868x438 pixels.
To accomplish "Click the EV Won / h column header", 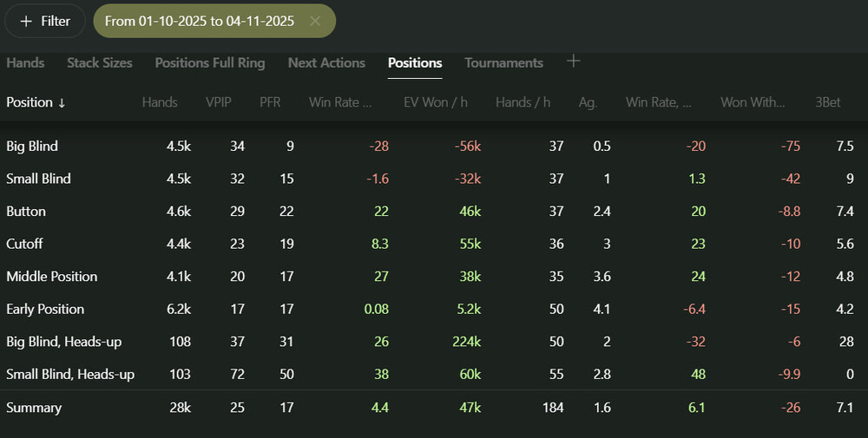I will (x=436, y=102).
